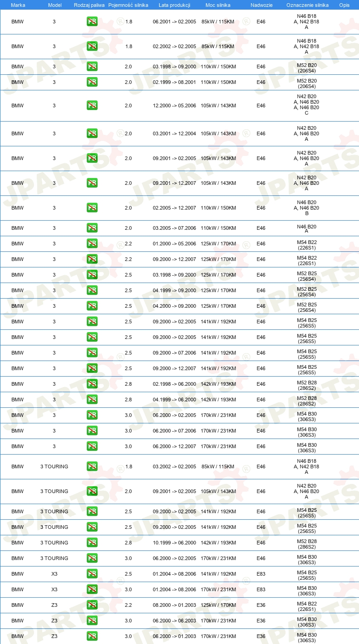
Task: Click fuel icon in 06.2001 -> 02.2005 row
Action: click(x=92, y=22)
